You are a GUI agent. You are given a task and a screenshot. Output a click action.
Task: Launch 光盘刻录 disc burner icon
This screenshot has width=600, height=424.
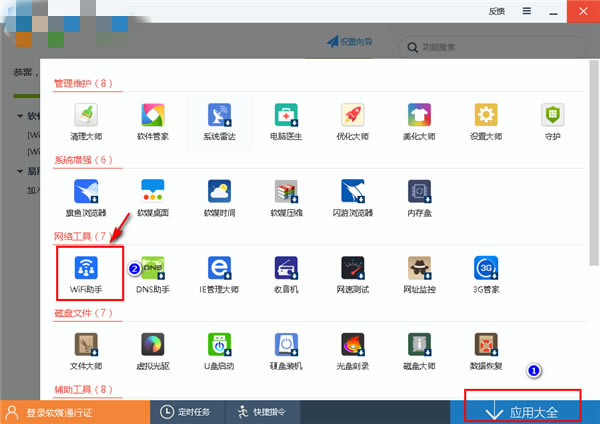click(x=352, y=351)
